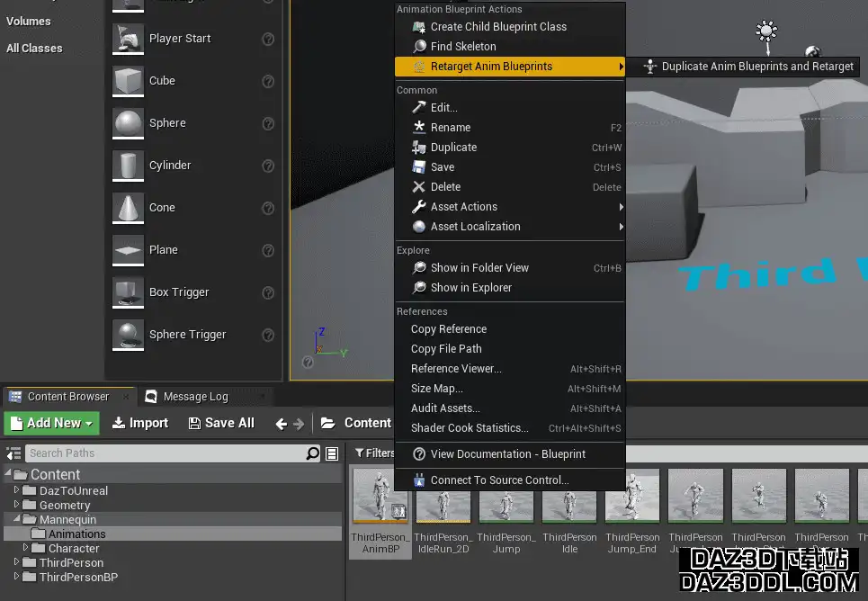Open documentation help icon for Sphere Trigger
The image size is (868, 601).
pyautogui.click(x=268, y=335)
